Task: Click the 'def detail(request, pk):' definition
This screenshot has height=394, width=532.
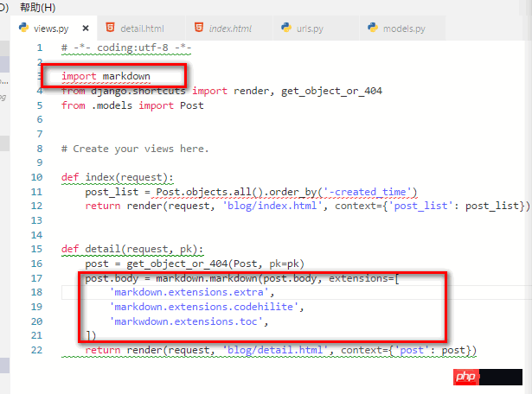Action: pyautogui.click(x=132, y=249)
